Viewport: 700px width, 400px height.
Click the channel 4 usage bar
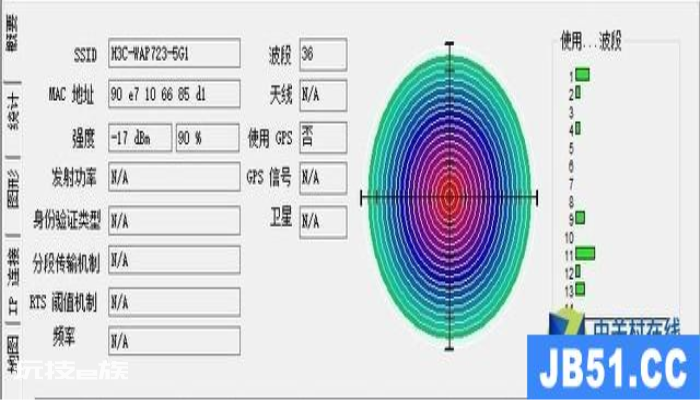click(x=578, y=129)
